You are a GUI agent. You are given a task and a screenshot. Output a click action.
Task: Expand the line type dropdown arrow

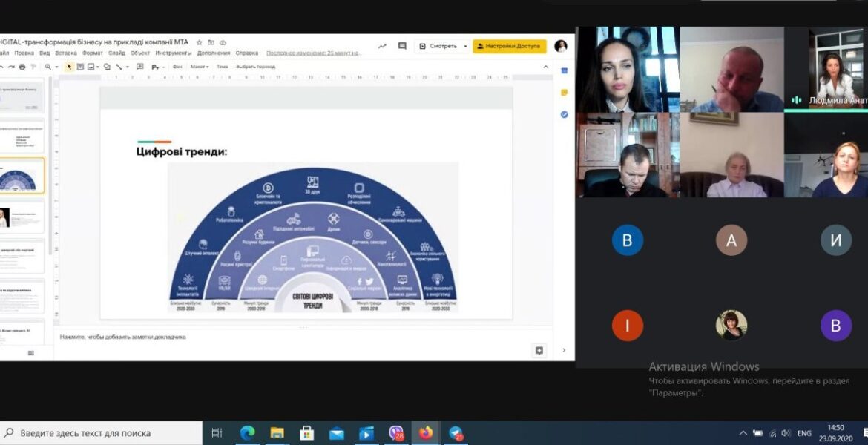point(127,67)
